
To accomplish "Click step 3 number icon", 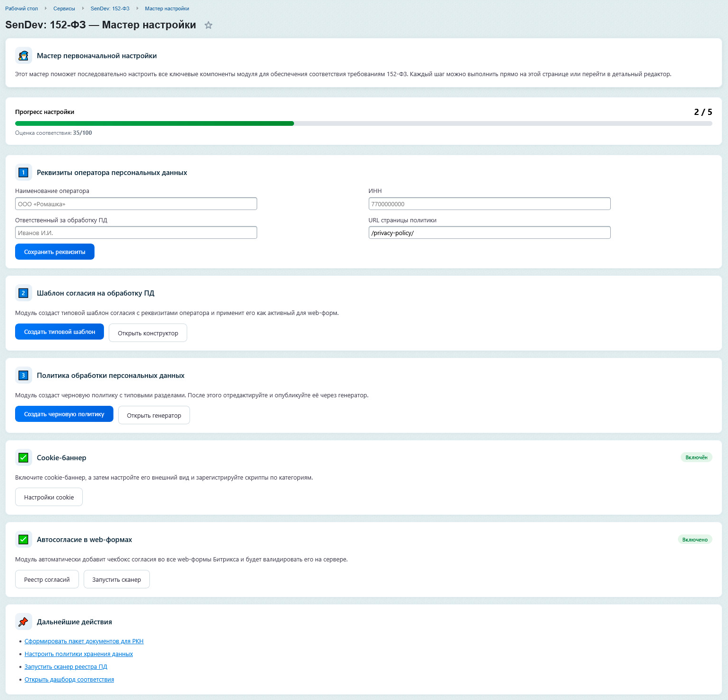I will pyautogui.click(x=24, y=376).
